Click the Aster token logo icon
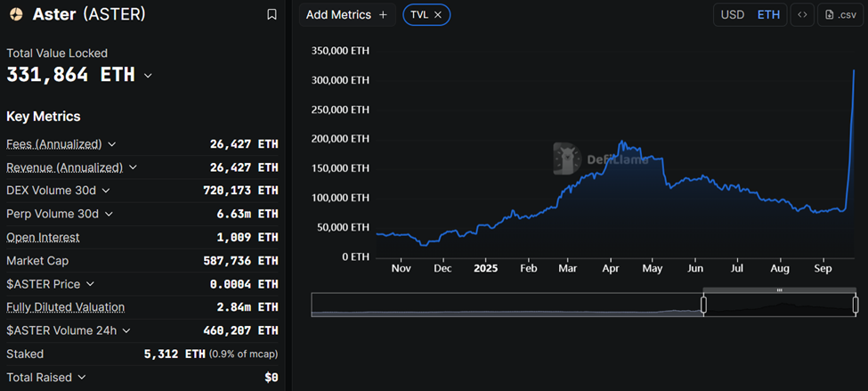The height and width of the screenshot is (391, 868). click(x=16, y=14)
